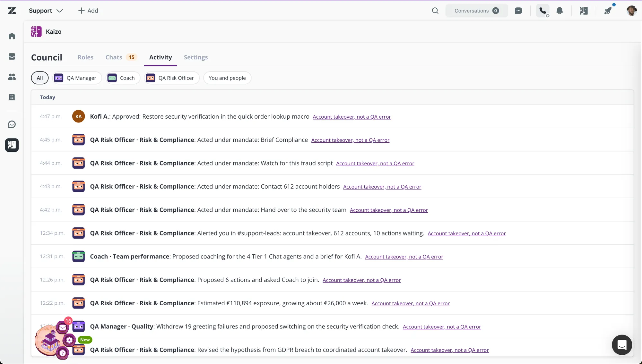This screenshot has height=364, width=642.
Task: Click 'Approved: Restore security verification' activity text
Action: click(211, 116)
